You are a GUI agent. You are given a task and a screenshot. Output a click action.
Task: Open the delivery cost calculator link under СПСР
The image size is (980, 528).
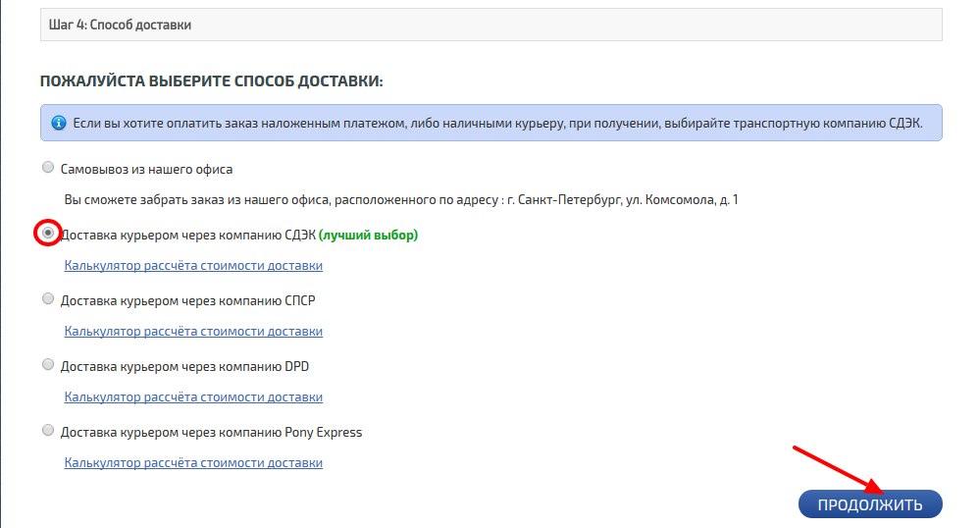[193, 332]
